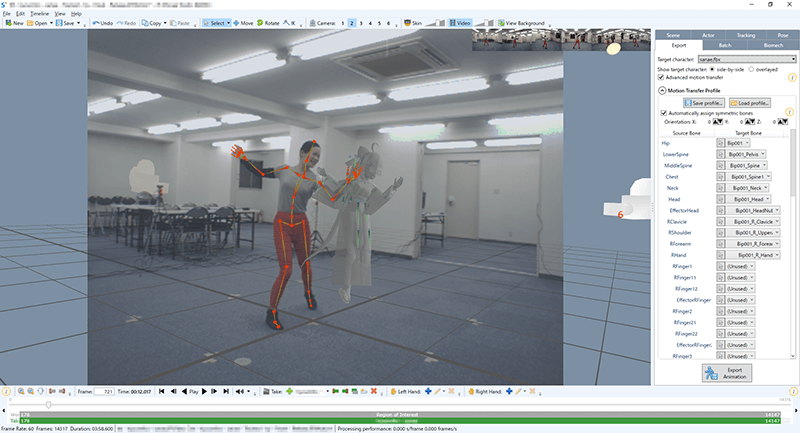Enable Advanced motion transfer checkbox

pyautogui.click(x=661, y=78)
